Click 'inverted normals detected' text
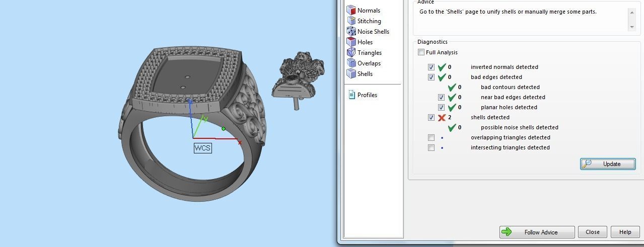 click(505, 67)
